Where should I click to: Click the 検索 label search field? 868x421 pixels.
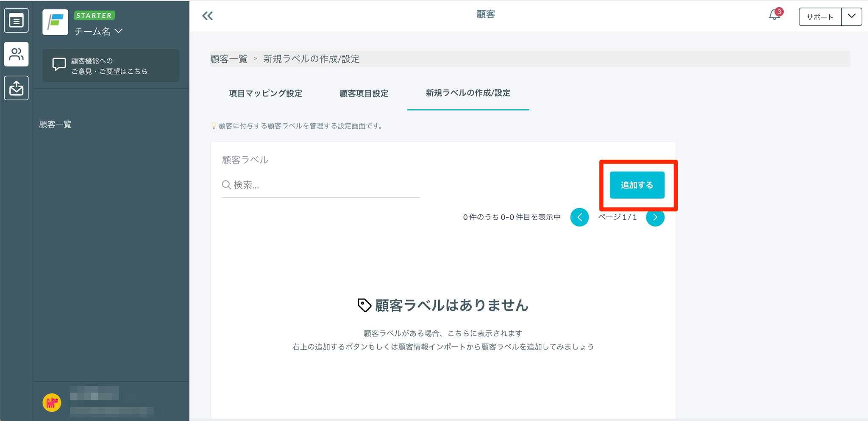pos(321,185)
